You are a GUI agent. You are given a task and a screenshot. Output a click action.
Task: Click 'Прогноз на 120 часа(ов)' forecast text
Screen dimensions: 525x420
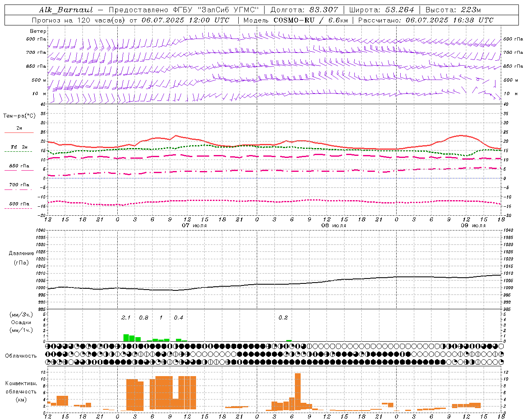pyautogui.click(x=79, y=20)
